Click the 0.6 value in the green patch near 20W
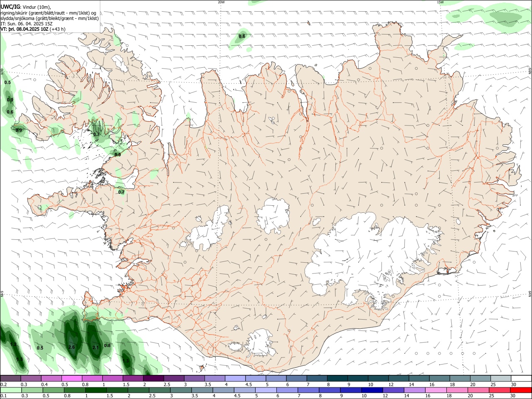The width and height of the screenshot is (532, 399). click(x=242, y=37)
